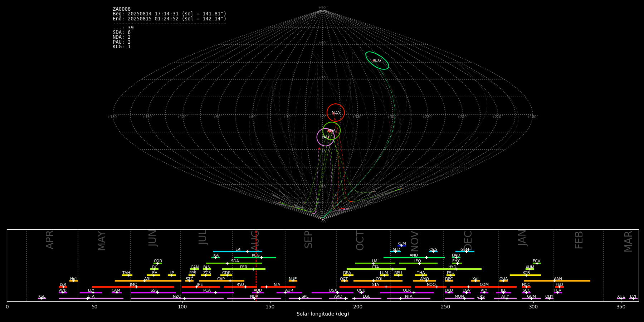Screen dimensions: 644x322
Task: Click the red JMC shower bar in timeline
Action: pos(133,287)
